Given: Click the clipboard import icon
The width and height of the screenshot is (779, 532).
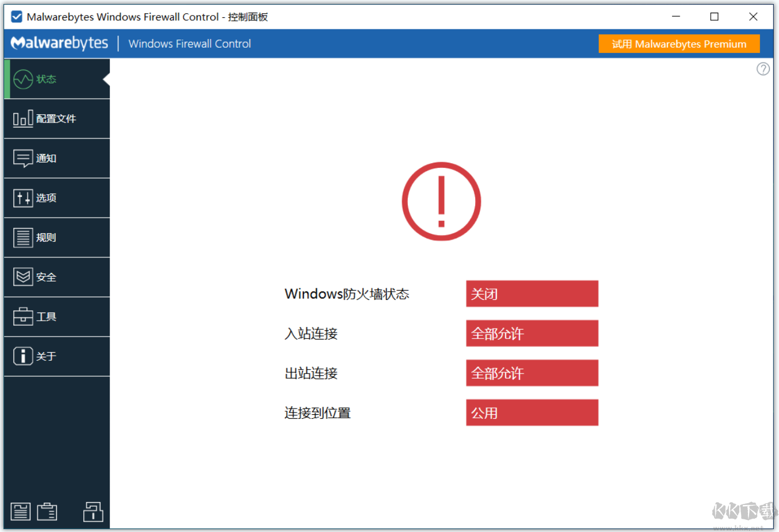Looking at the screenshot, I should coord(47,511).
